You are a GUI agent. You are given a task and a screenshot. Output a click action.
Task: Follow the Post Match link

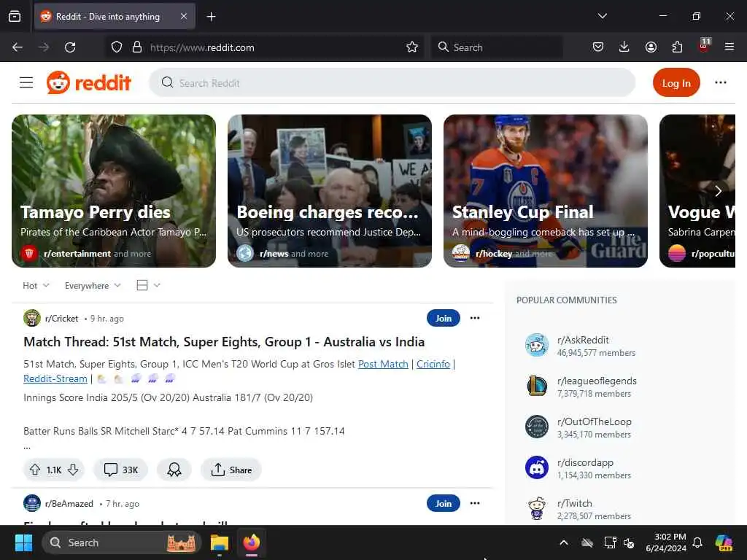click(383, 365)
